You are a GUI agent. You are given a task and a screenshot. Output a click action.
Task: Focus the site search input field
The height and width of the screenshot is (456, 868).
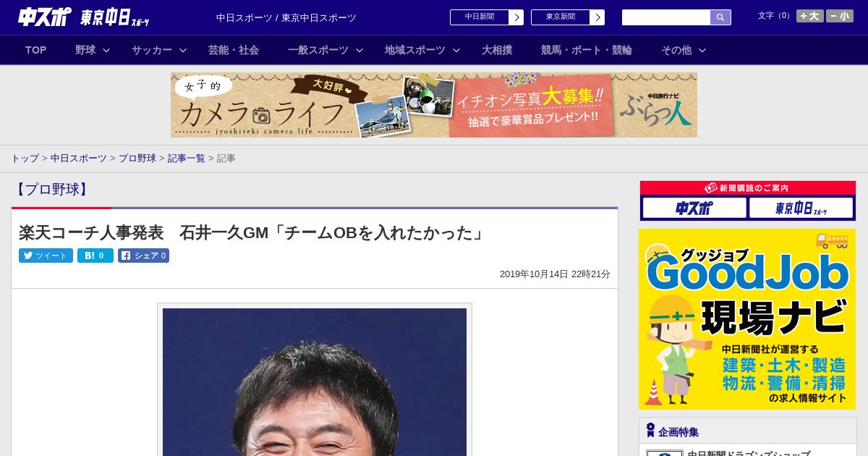click(x=666, y=17)
